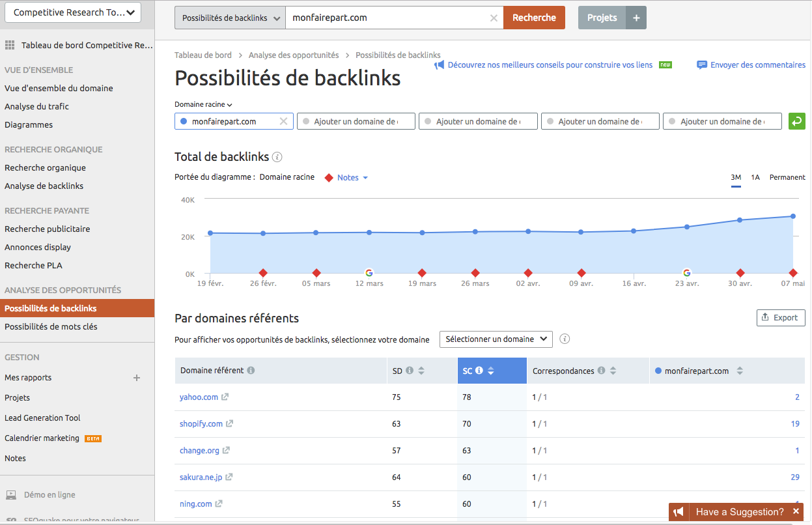Open Lead Generation Tool
Screen dimensions: 812x525
pyautogui.click(x=42, y=418)
